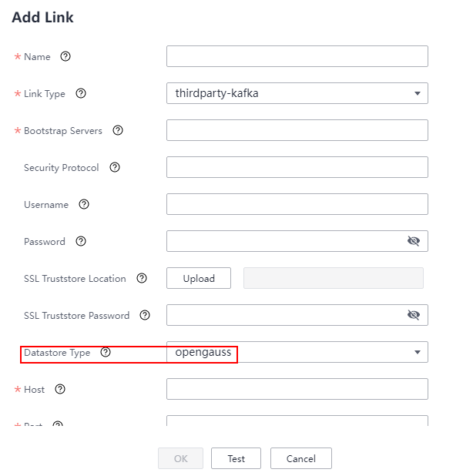This screenshot has width=463, height=476.
Task: Click the help icon next to Name
Action: point(65,56)
